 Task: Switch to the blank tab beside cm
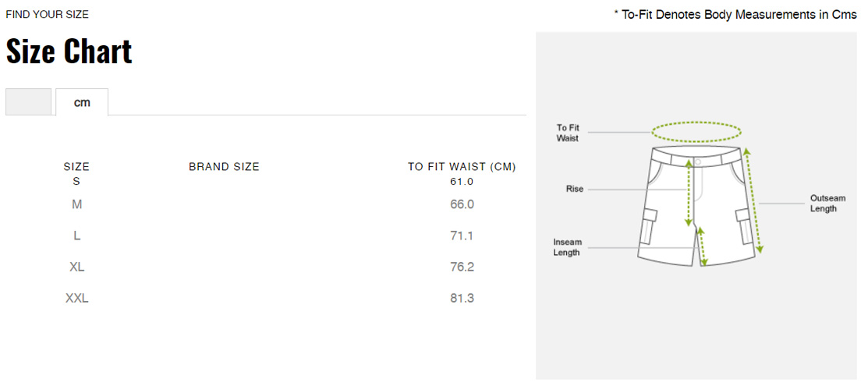click(x=28, y=102)
